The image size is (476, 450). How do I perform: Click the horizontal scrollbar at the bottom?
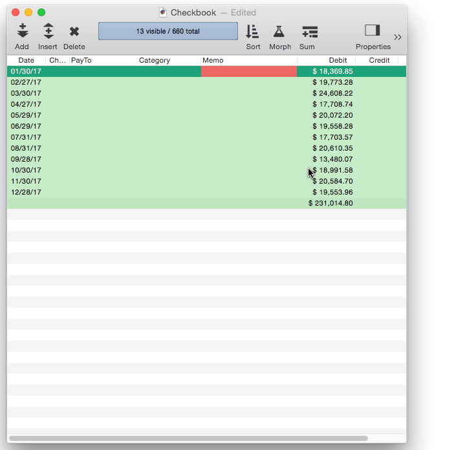click(x=188, y=438)
